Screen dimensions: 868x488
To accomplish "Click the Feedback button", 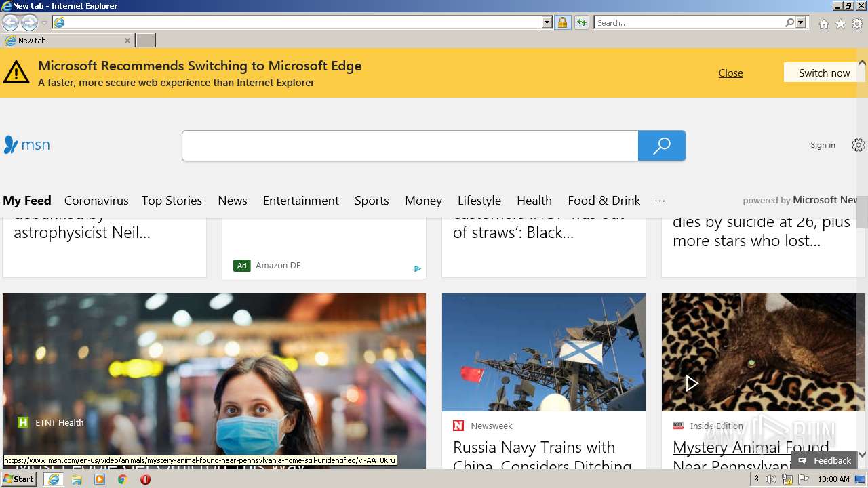I will pyautogui.click(x=825, y=460).
